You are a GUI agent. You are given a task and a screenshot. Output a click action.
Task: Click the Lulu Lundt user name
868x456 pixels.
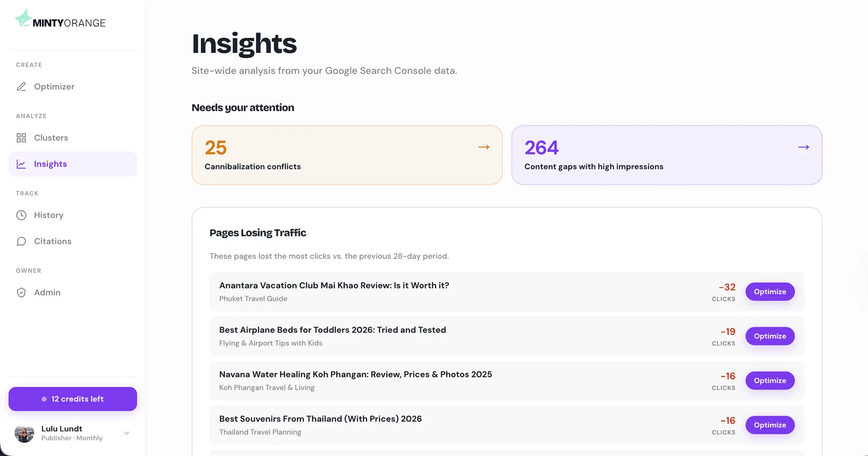(62, 429)
